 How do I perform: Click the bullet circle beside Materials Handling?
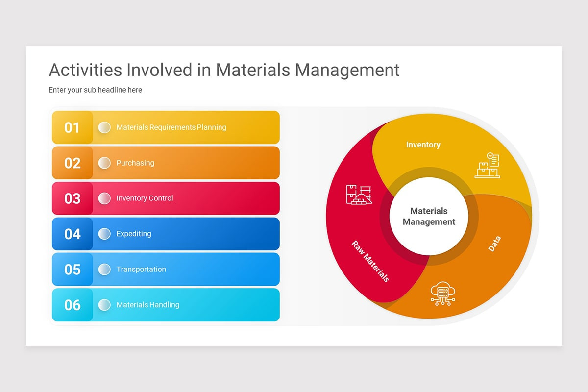[104, 305]
